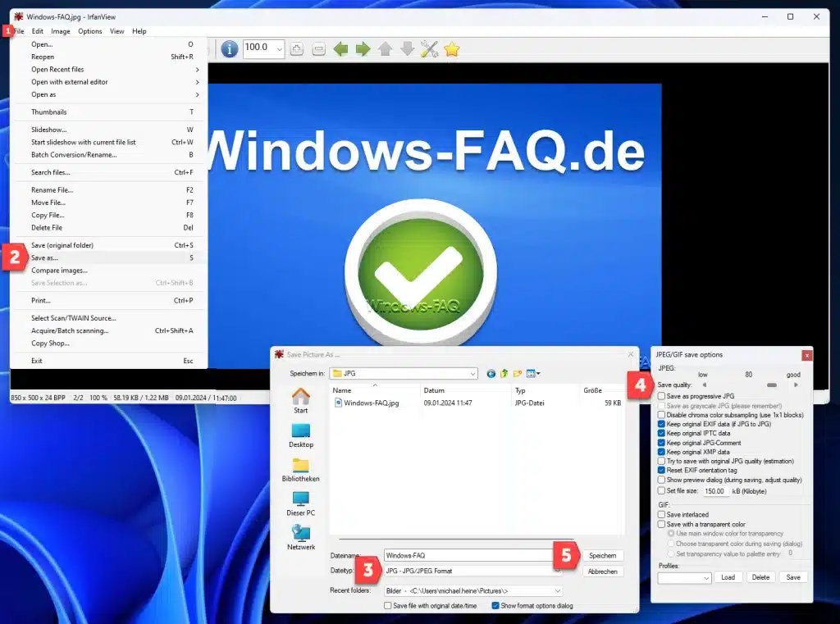Viewport: 840px width, 624px height.
Task: Enable Disable chroma color subsampling checkbox
Action: click(x=662, y=415)
